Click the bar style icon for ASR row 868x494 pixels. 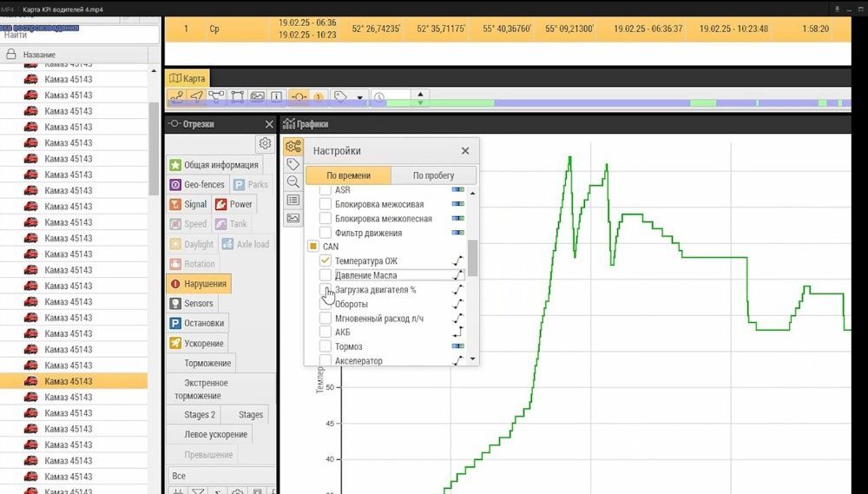(457, 189)
